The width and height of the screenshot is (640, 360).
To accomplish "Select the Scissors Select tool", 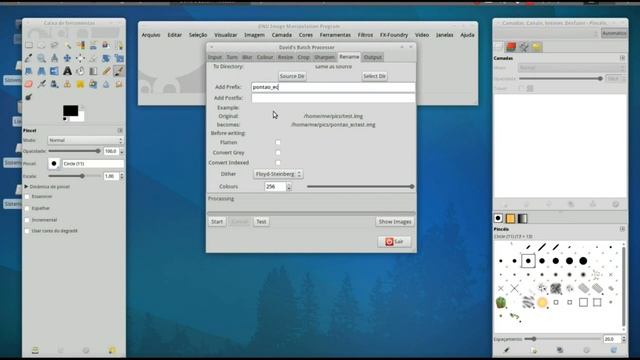I will pyautogui.click(x=93, y=45).
